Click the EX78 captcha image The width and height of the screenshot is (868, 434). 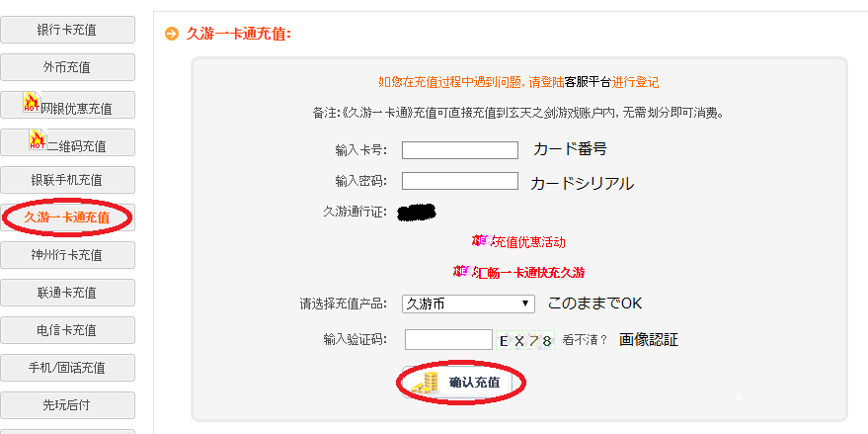click(525, 340)
